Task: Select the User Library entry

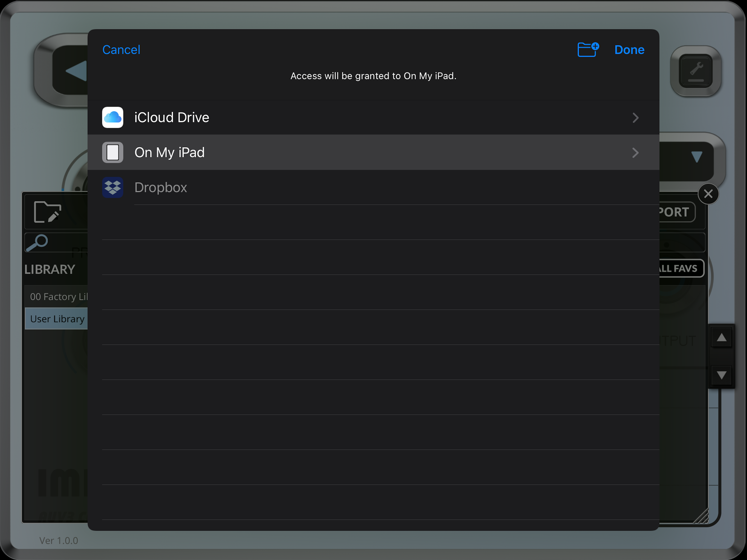Action: 57,319
